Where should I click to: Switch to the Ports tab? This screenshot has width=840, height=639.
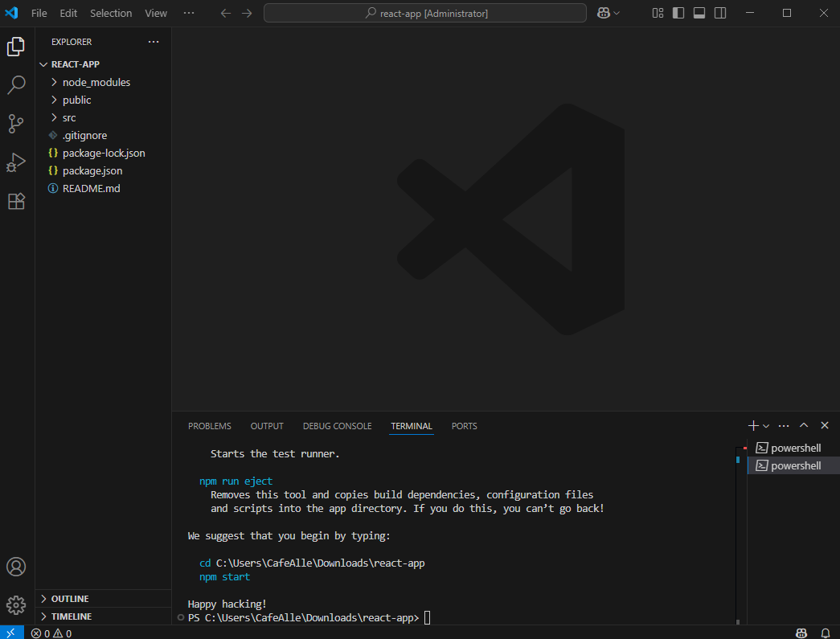tap(464, 426)
